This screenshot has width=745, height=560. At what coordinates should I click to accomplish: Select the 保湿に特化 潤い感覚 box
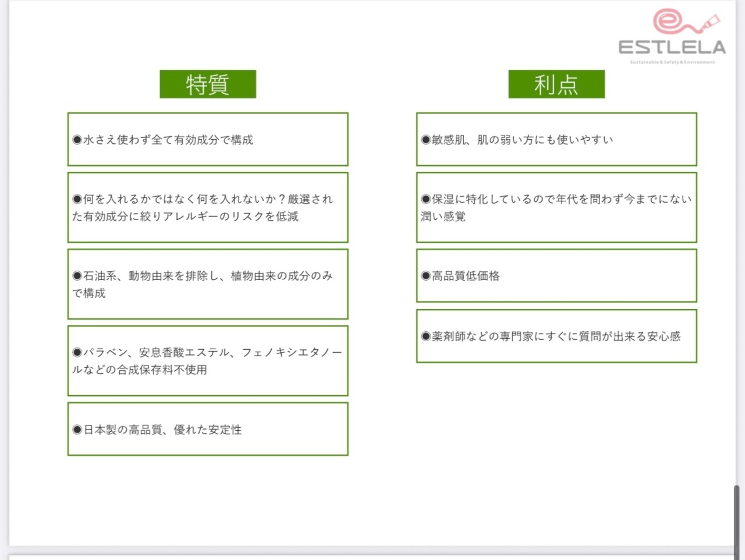coord(556,207)
